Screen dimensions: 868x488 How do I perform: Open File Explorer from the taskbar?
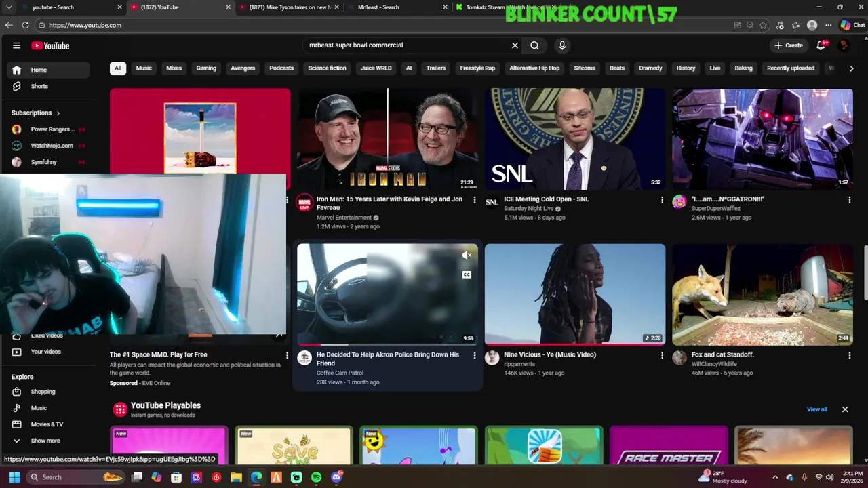click(x=236, y=477)
